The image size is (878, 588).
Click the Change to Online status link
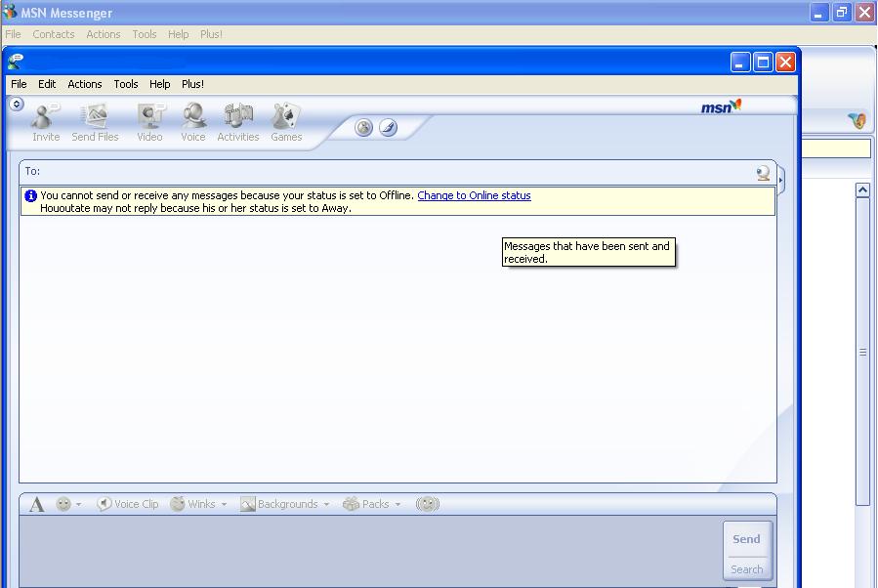474,195
